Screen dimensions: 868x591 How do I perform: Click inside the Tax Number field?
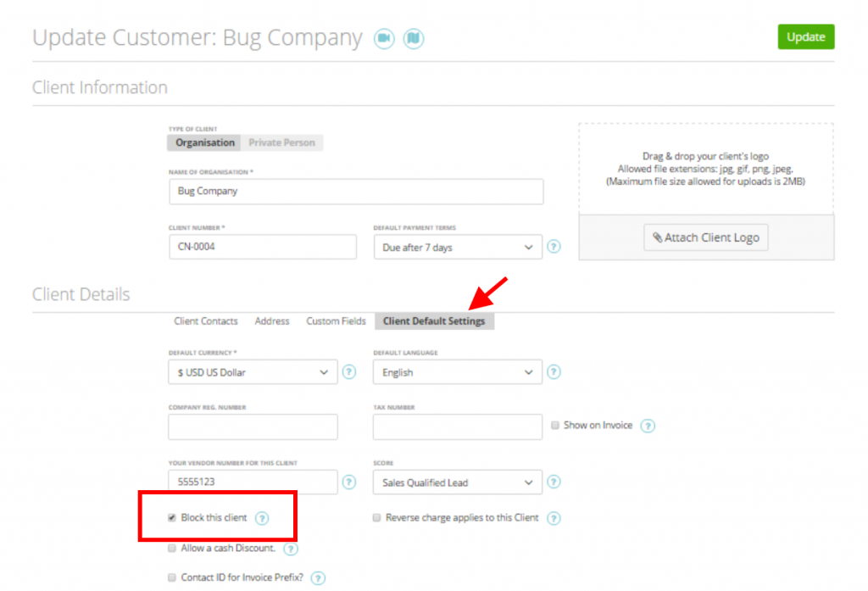click(x=457, y=427)
